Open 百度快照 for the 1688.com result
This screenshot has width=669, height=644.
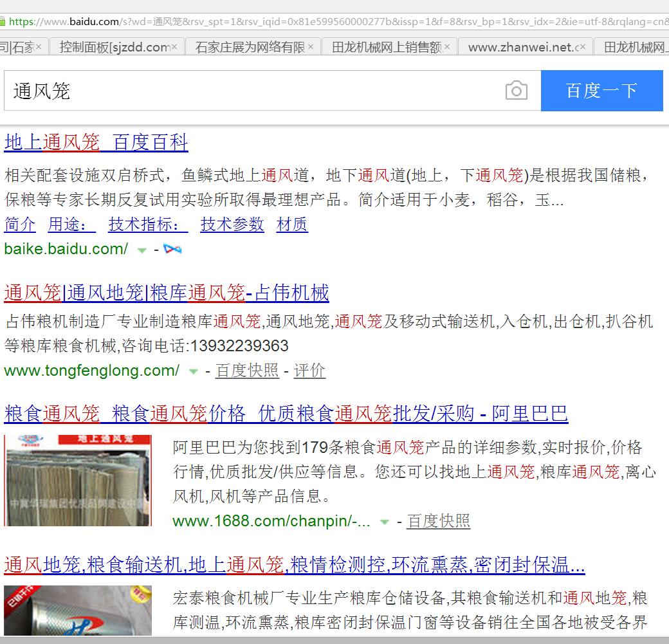438,521
